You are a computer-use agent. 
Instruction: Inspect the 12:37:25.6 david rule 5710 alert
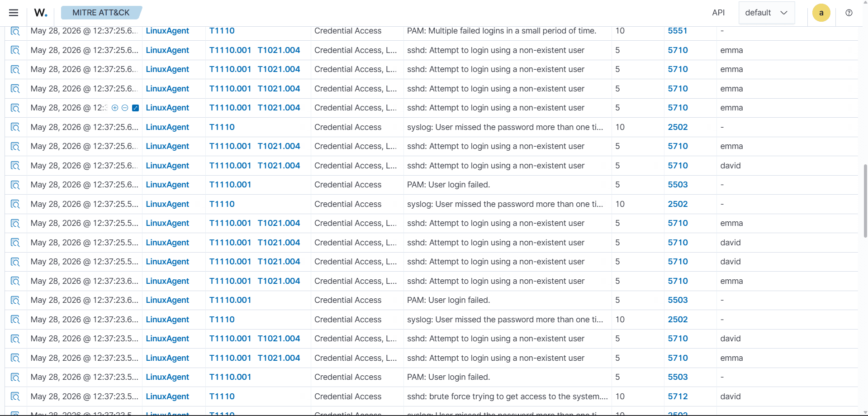coord(15,166)
